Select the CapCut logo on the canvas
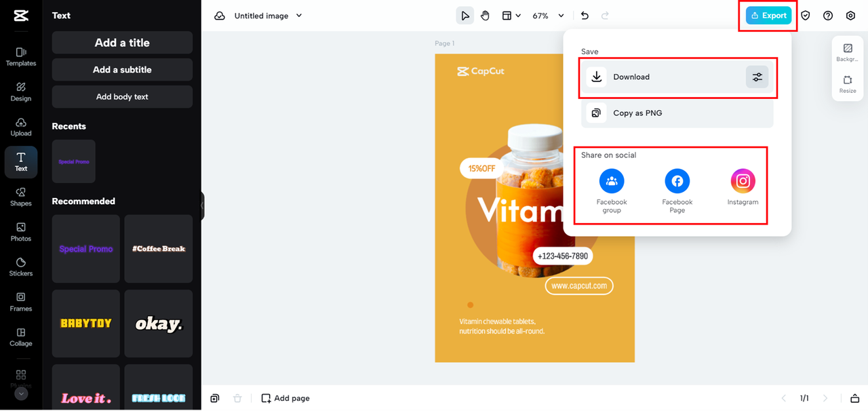This screenshot has height=411, width=868. [480, 71]
